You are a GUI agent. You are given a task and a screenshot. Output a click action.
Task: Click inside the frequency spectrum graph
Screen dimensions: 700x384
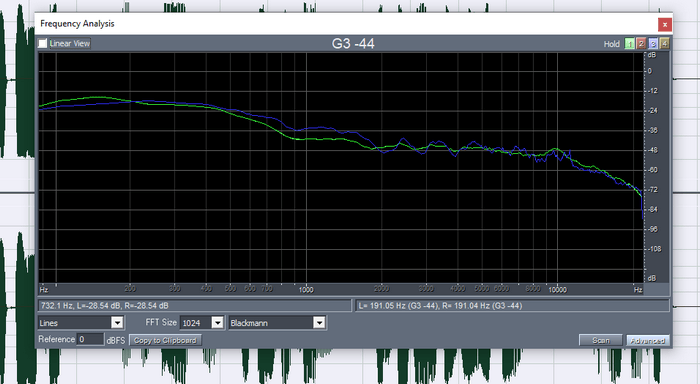(x=341, y=167)
